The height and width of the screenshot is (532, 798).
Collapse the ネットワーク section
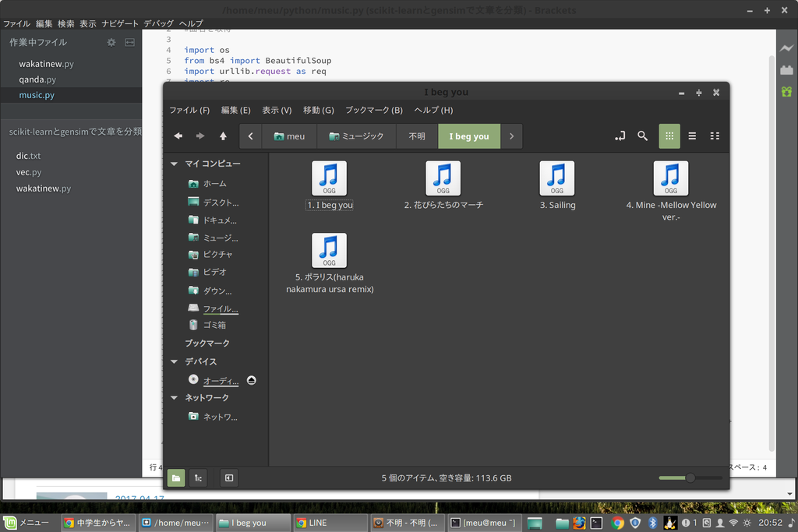(173, 397)
